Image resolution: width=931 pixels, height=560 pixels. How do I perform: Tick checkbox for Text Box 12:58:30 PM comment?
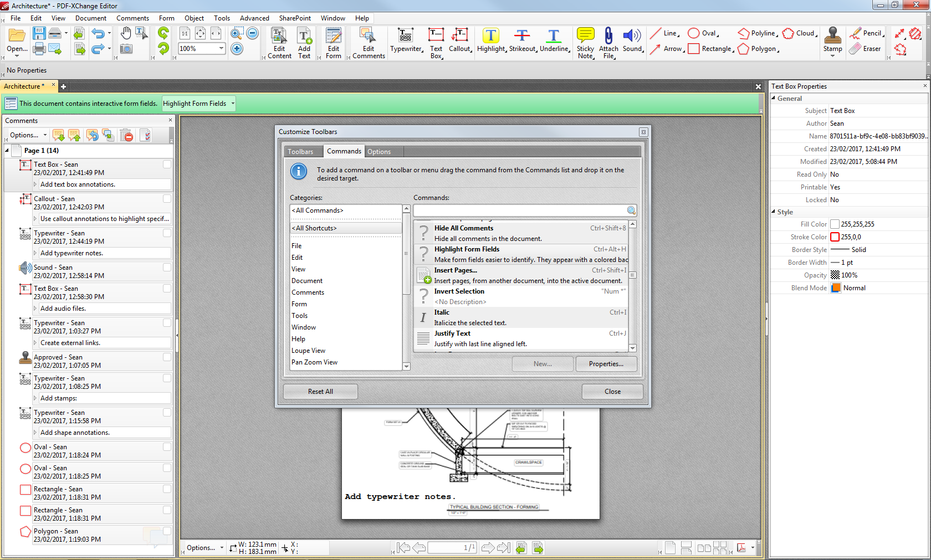[167, 289]
